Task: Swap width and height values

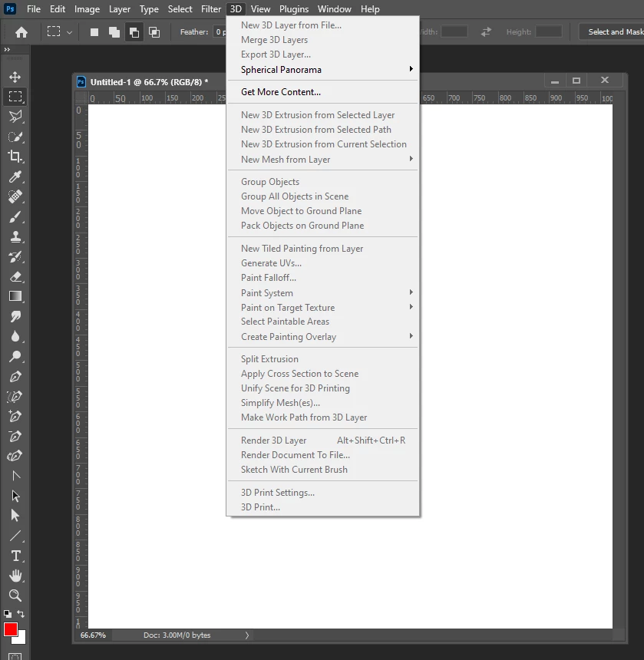Action: point(486,31)
